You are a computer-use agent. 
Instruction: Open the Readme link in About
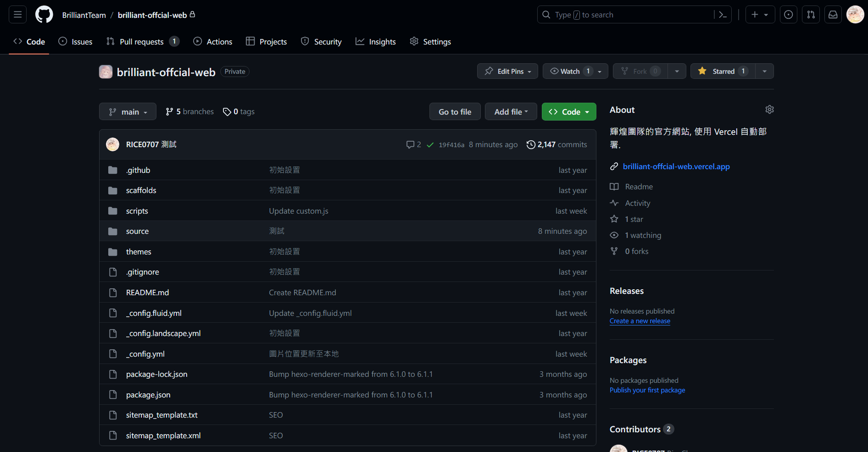pos(631,187)
